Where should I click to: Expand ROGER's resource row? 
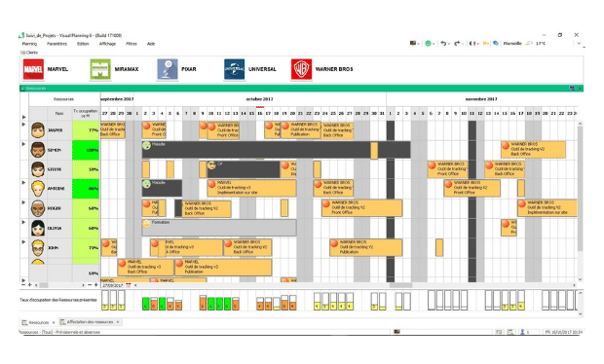tap(24, 202)
